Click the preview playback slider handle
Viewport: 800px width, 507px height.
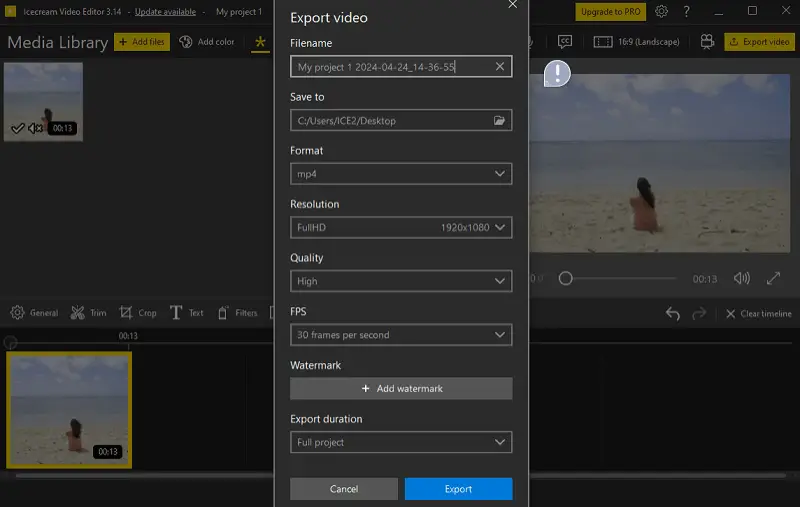[565, 278]
